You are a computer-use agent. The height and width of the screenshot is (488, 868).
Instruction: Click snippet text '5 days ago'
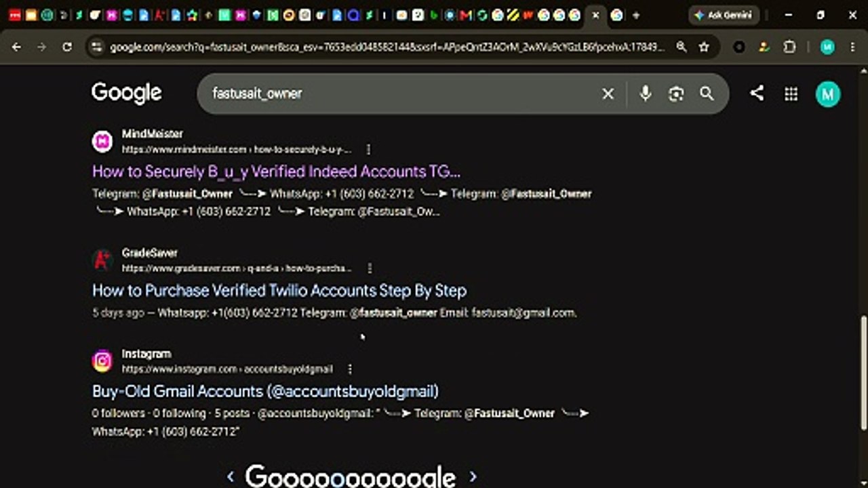[118, 312]
